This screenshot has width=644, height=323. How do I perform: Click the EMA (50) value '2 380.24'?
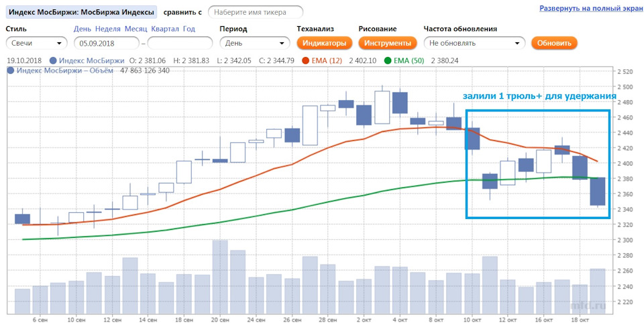(445, 61)
